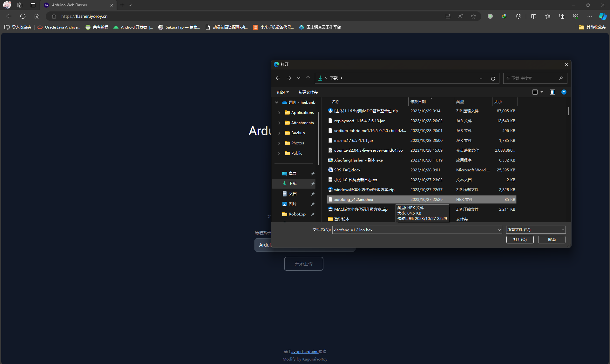Click search box 在 下载 中搜索

click(535, 78)
